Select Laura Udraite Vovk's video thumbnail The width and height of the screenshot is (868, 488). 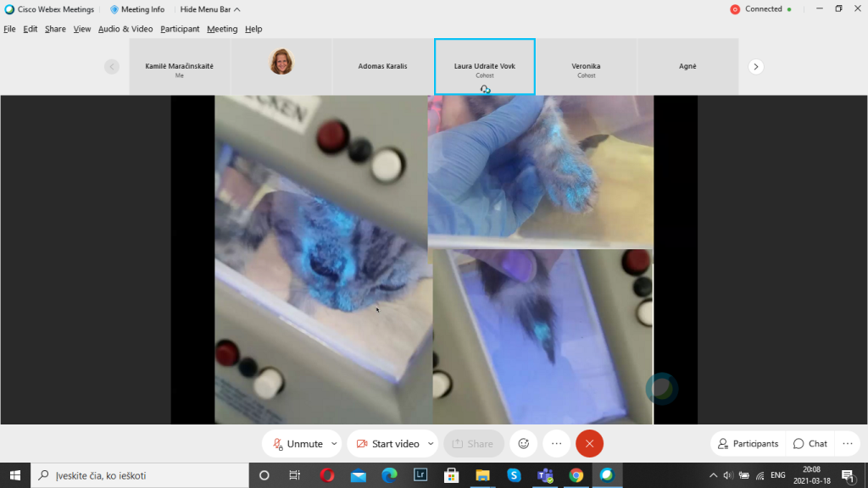click(x=484, y=66)
